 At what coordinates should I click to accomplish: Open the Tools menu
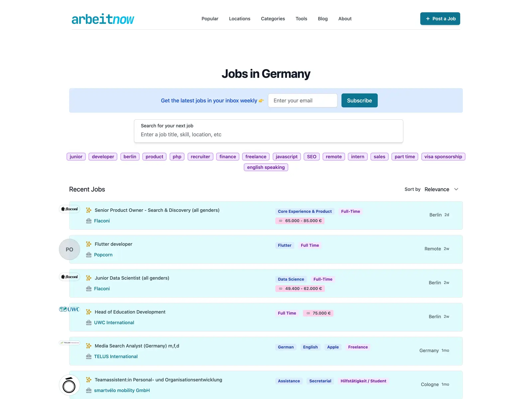pos(301,19)
